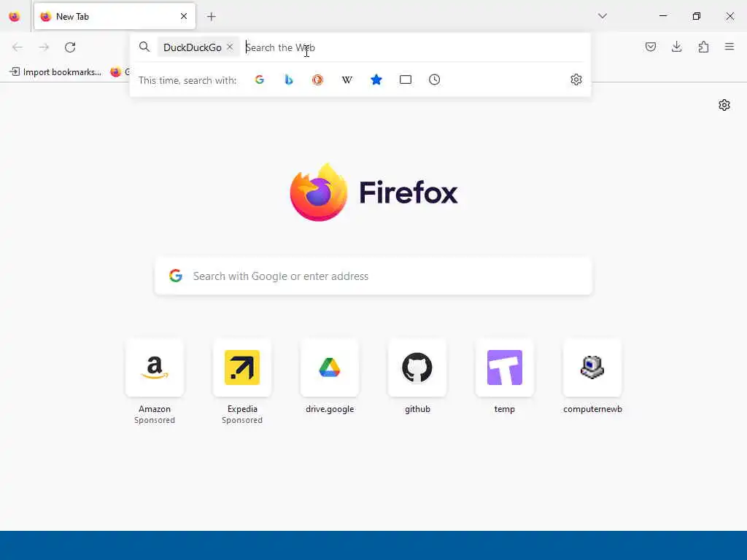Search with Bing one-off icon
747x560 pixels.
289,80
